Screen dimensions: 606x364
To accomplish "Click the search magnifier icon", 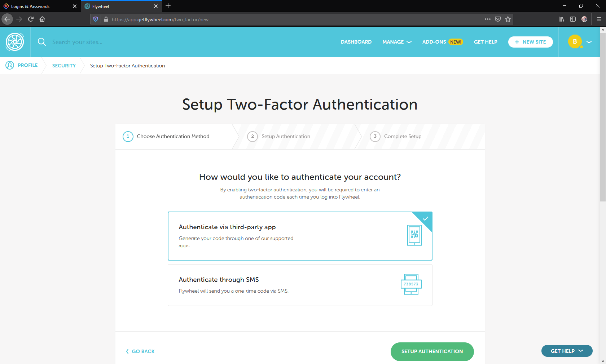I will tap(42, 42).
